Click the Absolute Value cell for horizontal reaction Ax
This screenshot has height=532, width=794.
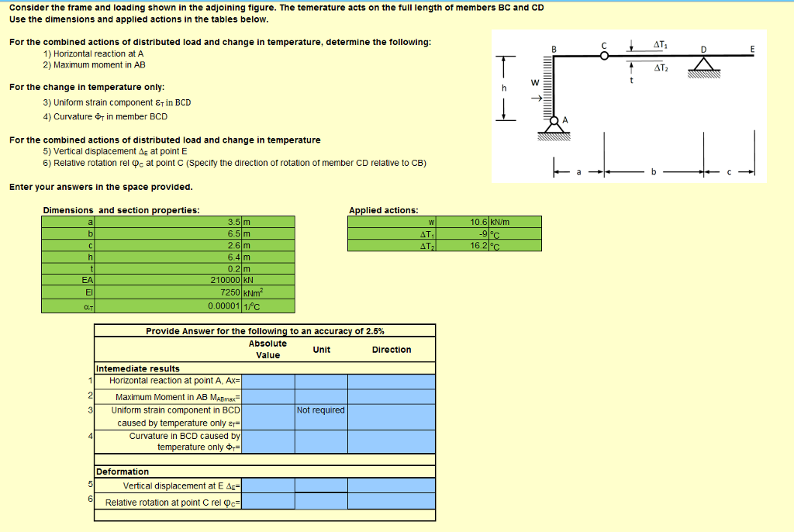pyautogui.click(x=268, y=381)
